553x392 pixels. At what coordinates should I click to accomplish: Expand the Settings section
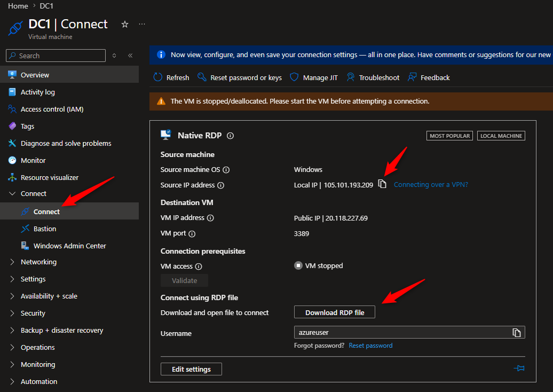click(12, 279)
